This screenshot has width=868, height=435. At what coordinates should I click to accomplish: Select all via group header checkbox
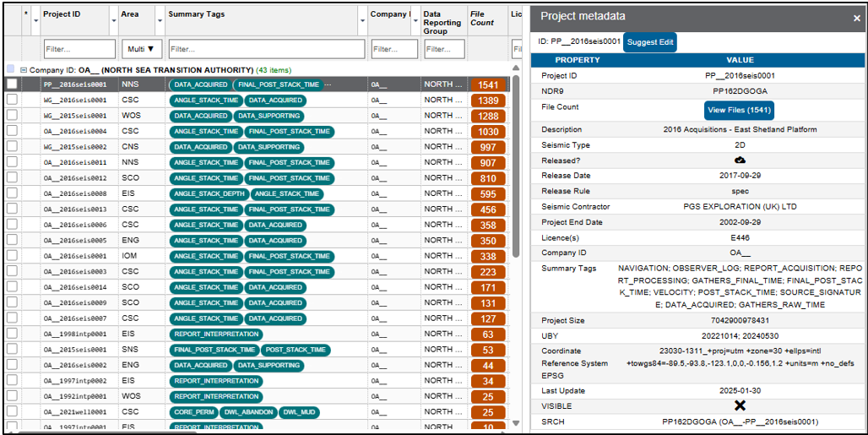click(10, 69)
